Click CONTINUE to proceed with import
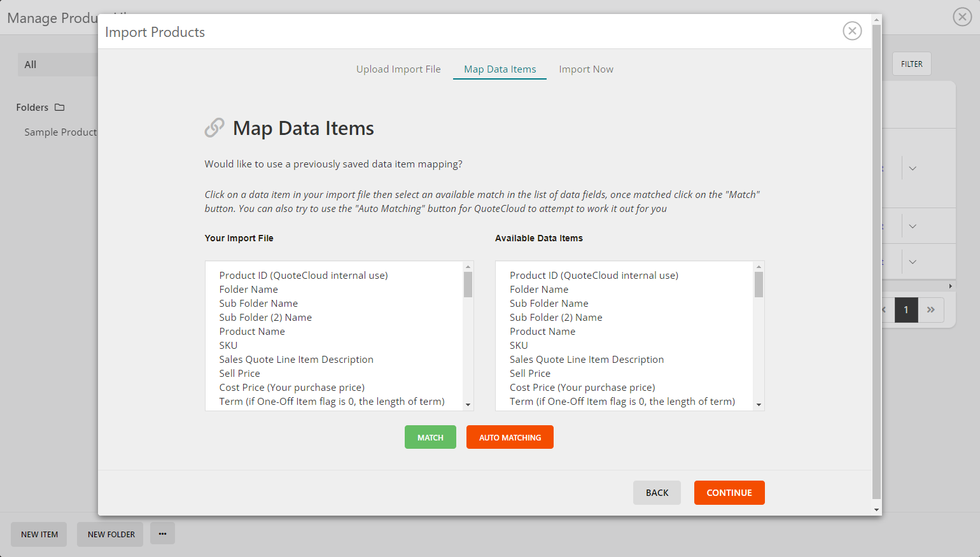980x557 pixels. (729, 492)
